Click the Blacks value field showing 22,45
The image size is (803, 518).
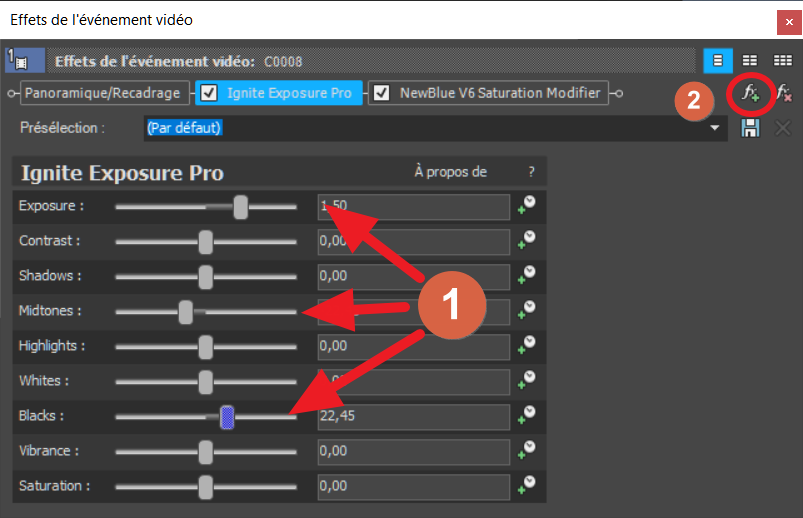pyautogui.click(x=414, y=417)
